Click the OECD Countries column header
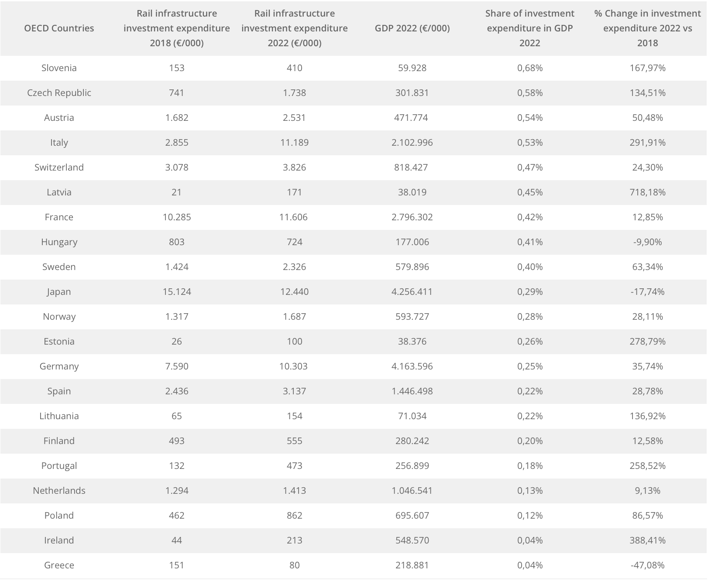708x588 pixels. [x=59, y=28]
